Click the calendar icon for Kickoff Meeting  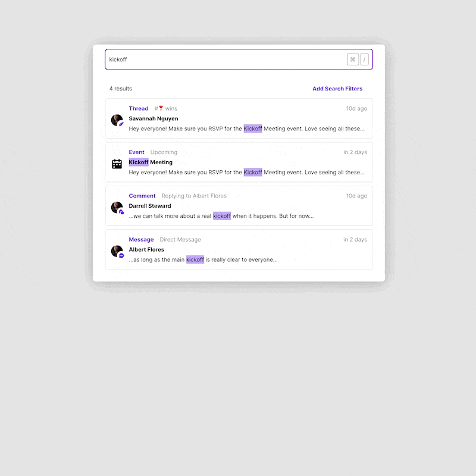pyautogui.click(x=117, y=164)
